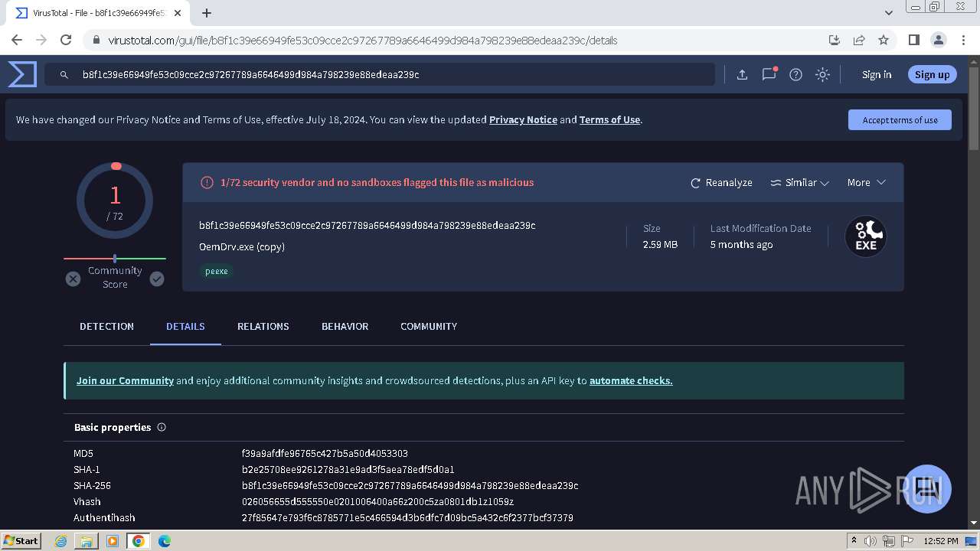Screen dimensions: 980x551
Task: Click the site info icon in address bar
Action: pyautogui.click(x=96, y=40)
